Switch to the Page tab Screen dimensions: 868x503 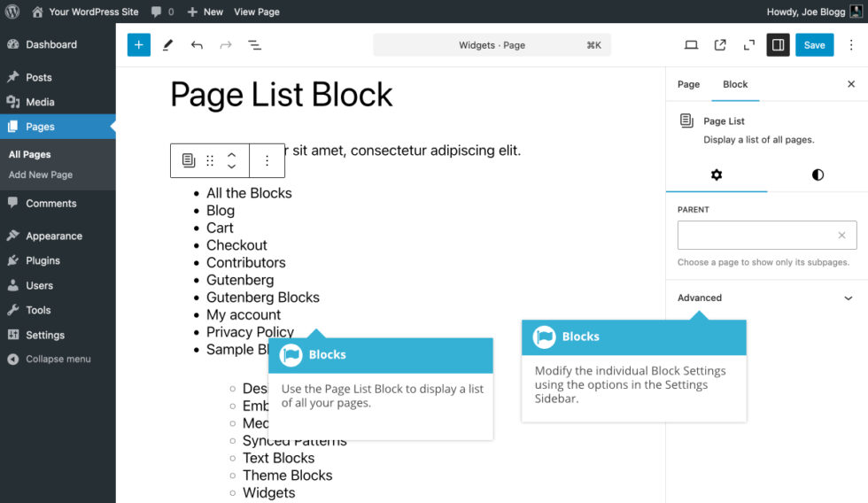coord(689,84)
